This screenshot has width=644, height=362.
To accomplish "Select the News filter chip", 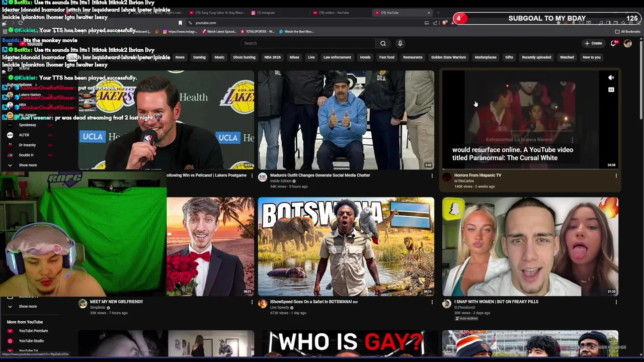I will click(x=180, y=57).
